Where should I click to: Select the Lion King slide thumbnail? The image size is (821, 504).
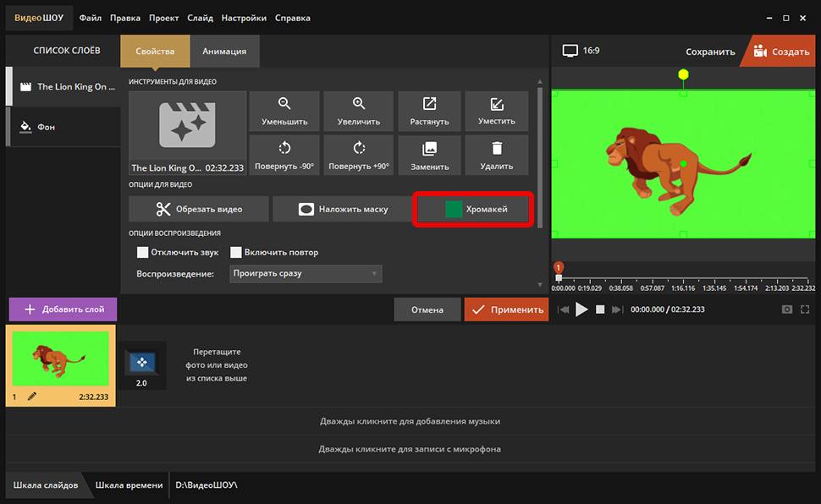[61, 359]
